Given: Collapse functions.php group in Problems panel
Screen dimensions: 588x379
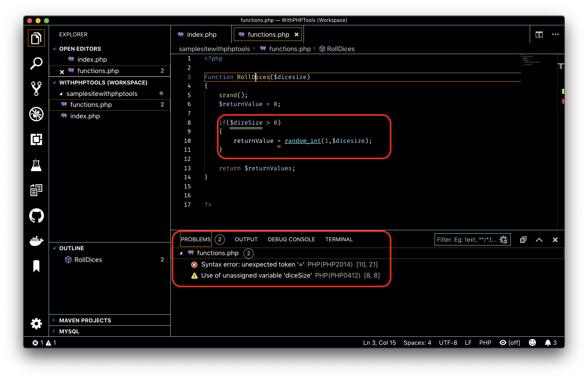Looking at the screenshot, I should click(181, 253).
